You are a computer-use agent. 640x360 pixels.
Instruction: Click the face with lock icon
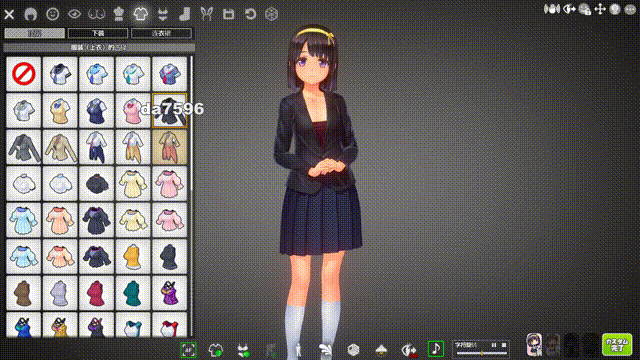pyautogui.click(x=584, y=9)
